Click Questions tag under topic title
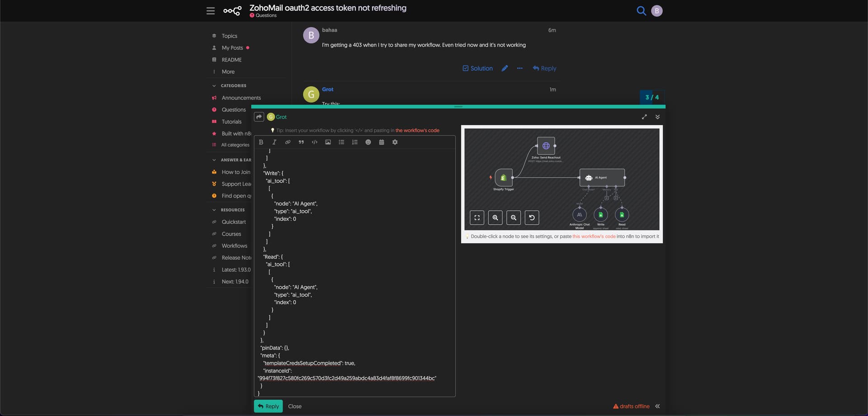The image size is (868, 416). [263, 15]
